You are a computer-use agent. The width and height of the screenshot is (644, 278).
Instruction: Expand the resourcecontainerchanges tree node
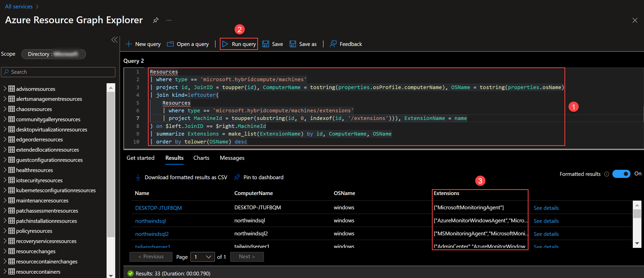point(5,261)
